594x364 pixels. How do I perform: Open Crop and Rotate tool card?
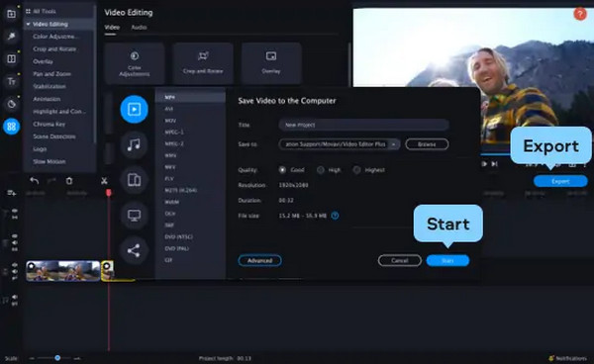pyautogui.click(x=203, y=63)
